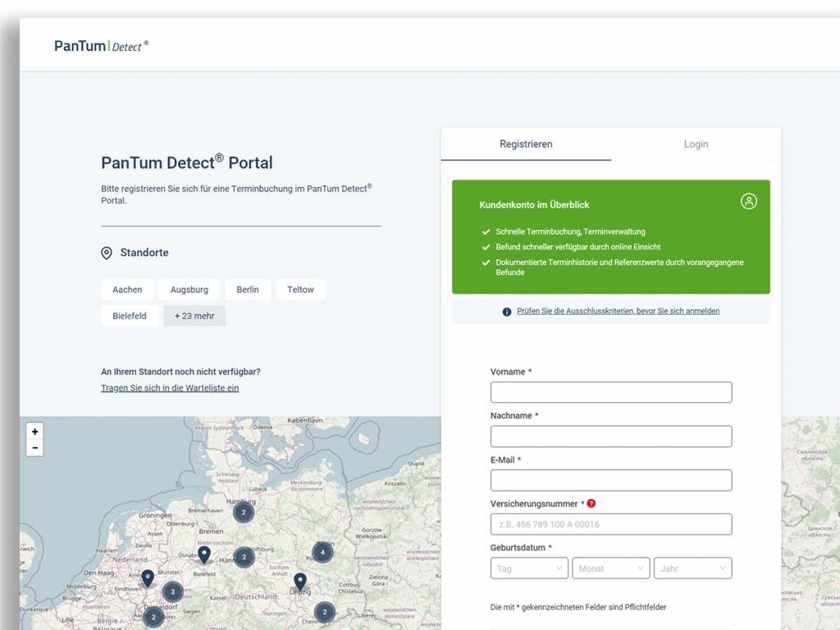This screenshot has width=840, height=630.
Task: Click the Vorname input field
Action: [x=610, y=392]
